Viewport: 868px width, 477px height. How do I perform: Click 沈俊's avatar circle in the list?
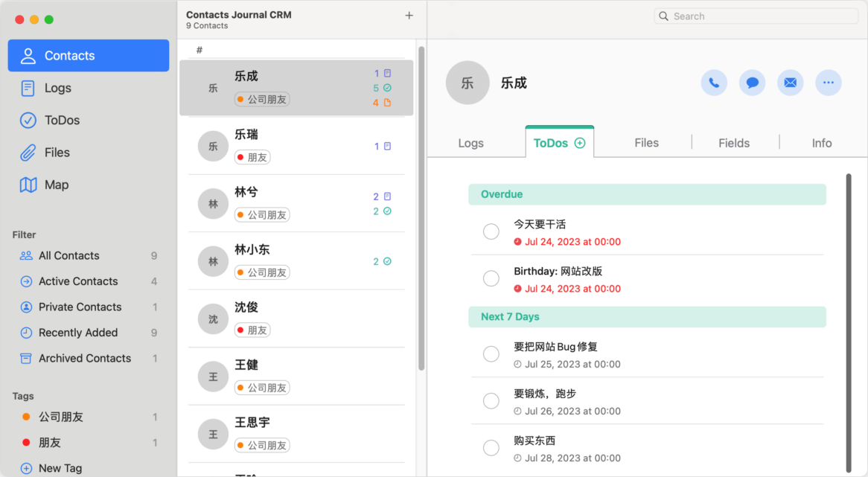point(213,318)
